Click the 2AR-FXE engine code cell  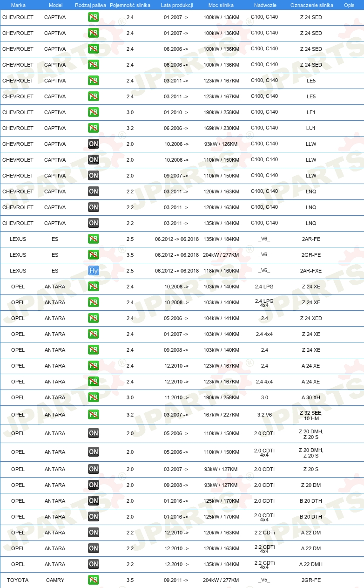point(311,271)
